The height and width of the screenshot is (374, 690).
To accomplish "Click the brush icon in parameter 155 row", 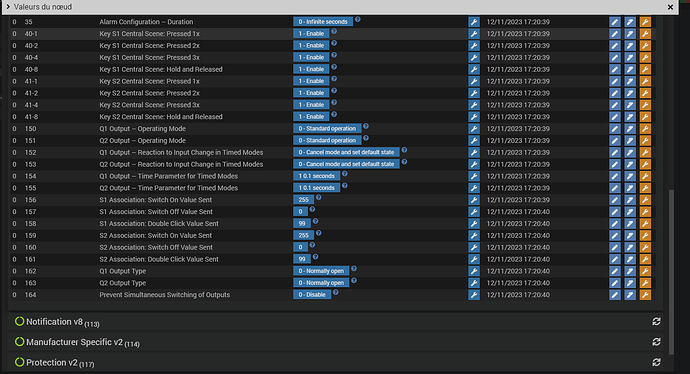I will pos(630,188).
